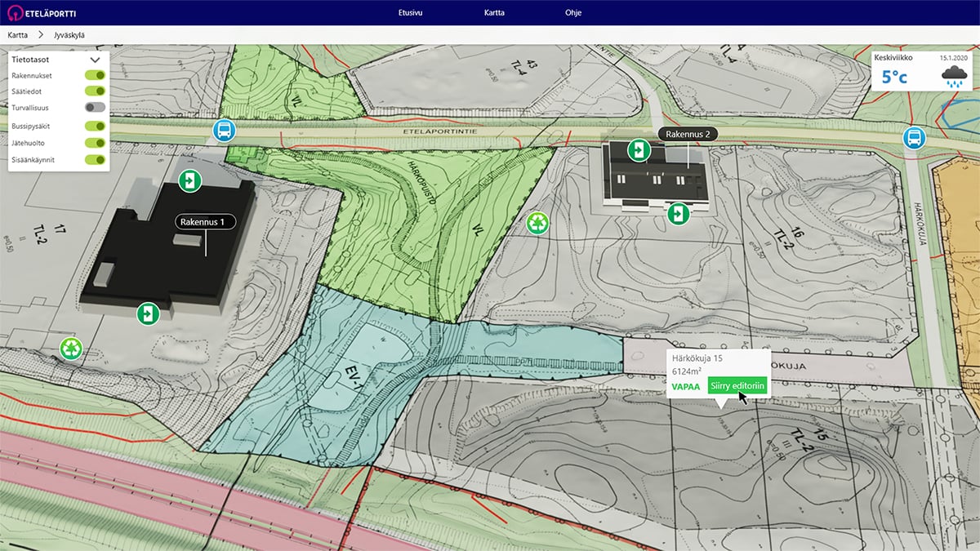The image size is (980, 551).
Task: Toggle the Jätehuolto layer switch
Action: tap(95, 143)
